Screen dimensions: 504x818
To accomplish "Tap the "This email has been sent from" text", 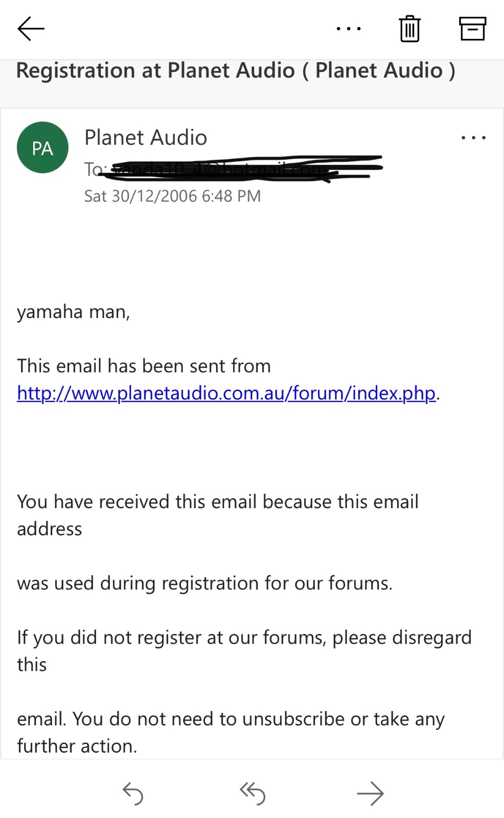I will point(144,366).
